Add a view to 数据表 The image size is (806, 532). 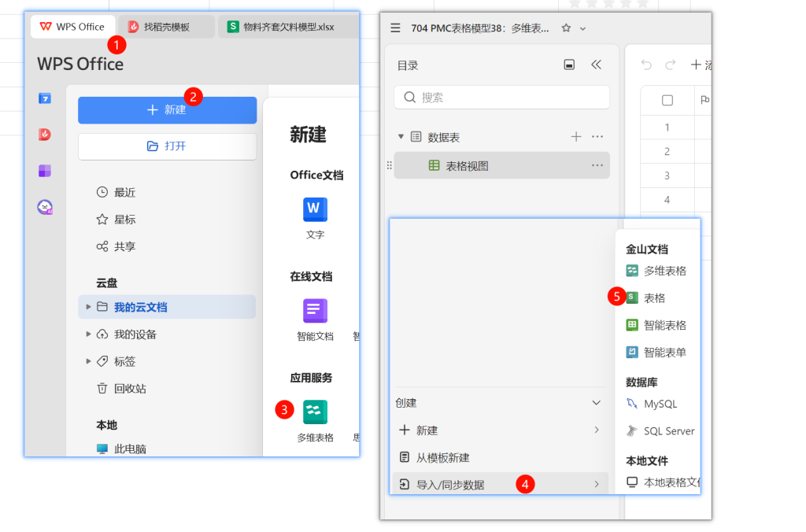[576, 137]
